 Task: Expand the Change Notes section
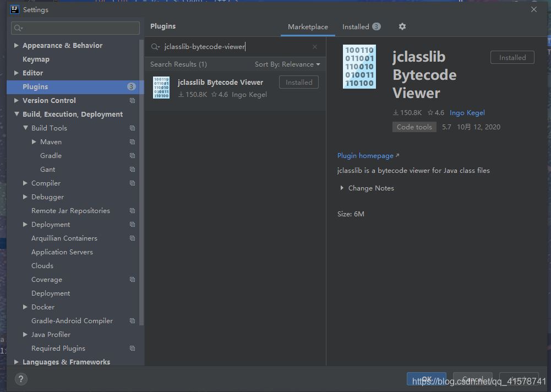click(342, 188)
